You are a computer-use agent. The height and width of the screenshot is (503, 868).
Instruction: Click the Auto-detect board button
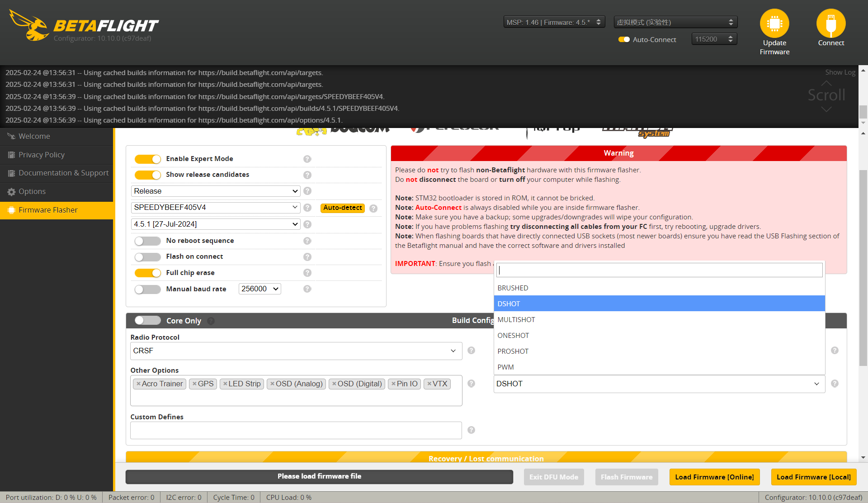[x=343, y=208]
